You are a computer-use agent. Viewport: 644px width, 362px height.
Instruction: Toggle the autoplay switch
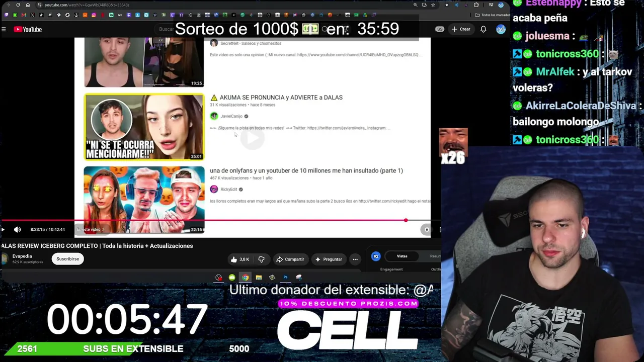[x=426, y=230]
